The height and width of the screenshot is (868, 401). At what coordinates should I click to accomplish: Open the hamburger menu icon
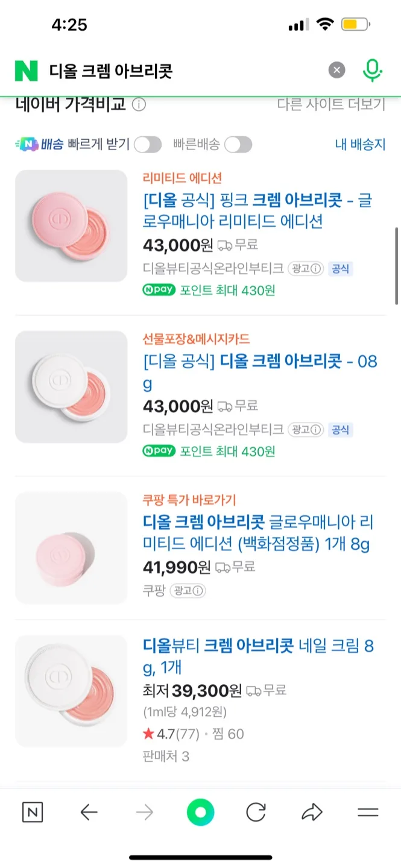[368, 813]
